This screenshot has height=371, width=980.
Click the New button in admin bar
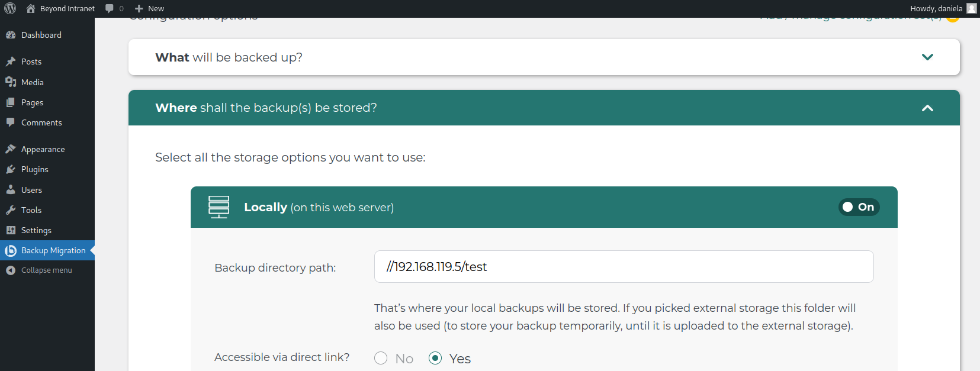(150, 8)
